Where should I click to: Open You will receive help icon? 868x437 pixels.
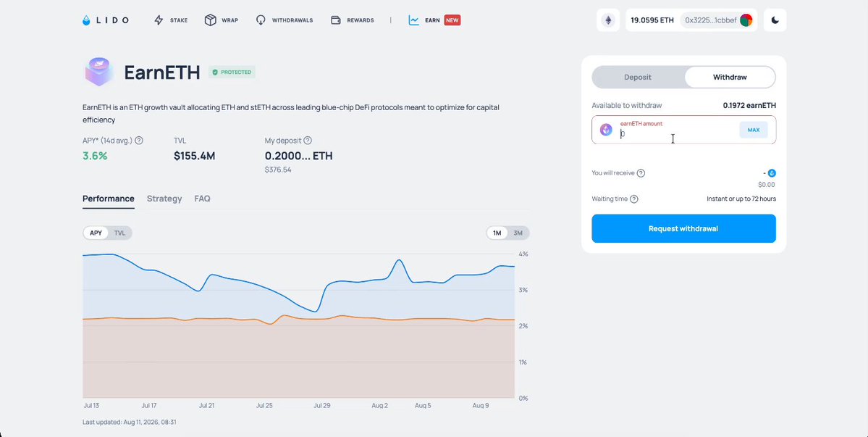point(641,172)
